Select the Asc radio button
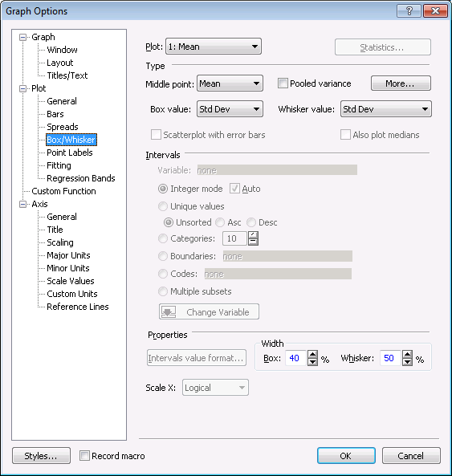 click(220, 222)
